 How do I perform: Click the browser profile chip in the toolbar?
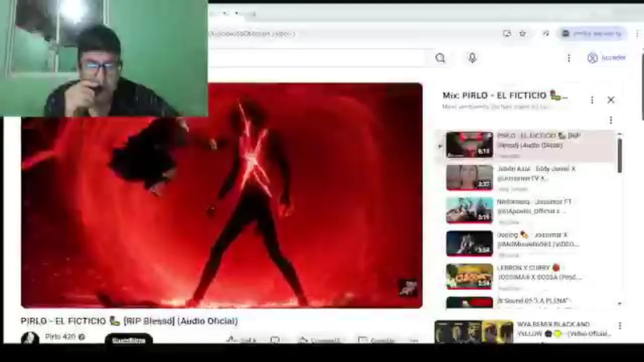(x=592, y=34)
